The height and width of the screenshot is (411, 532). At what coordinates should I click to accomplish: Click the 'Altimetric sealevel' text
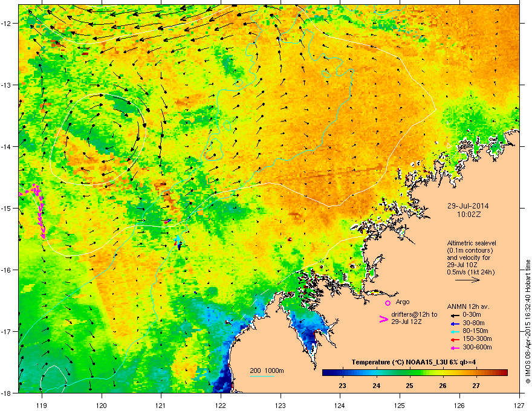click(472, 243)
